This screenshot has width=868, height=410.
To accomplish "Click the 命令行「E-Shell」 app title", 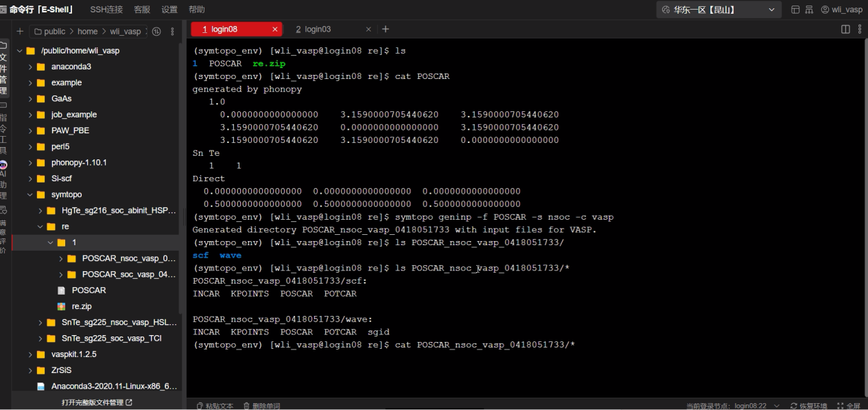I will [x=42, y=10].
